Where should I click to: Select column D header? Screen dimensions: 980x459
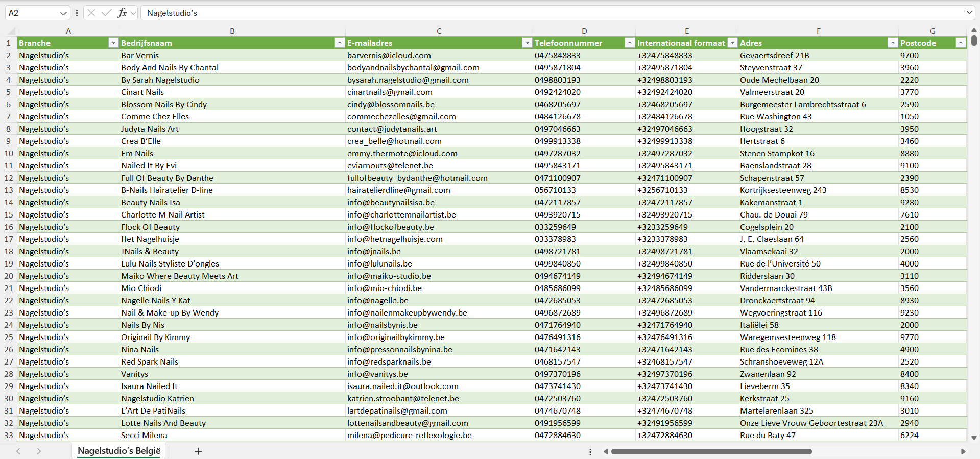coord(584,31)
